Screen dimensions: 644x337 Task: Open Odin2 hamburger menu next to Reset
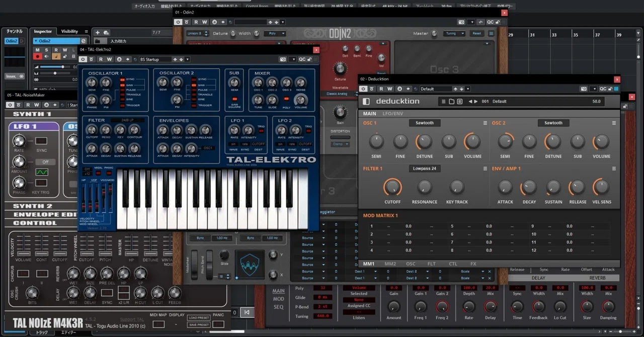tap(491, 34)
